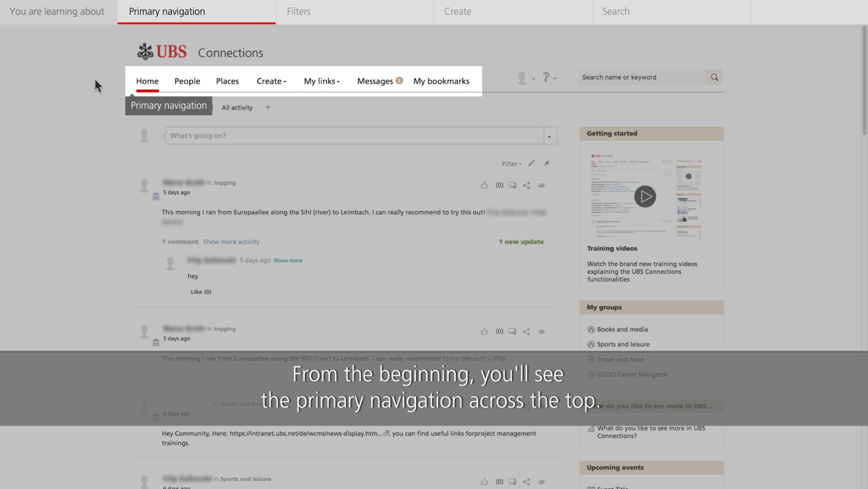Expand the My links dropdown
Image resolution: width=868 pixels, height=489 pixels.
(321, 81)
